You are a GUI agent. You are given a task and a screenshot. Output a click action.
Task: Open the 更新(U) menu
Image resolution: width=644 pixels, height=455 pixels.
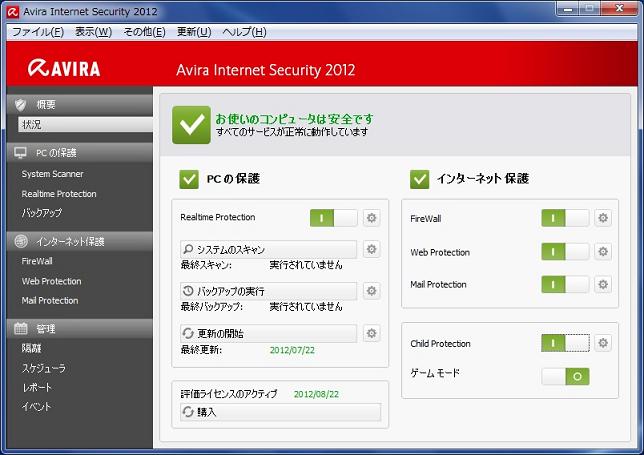(194, 32)
